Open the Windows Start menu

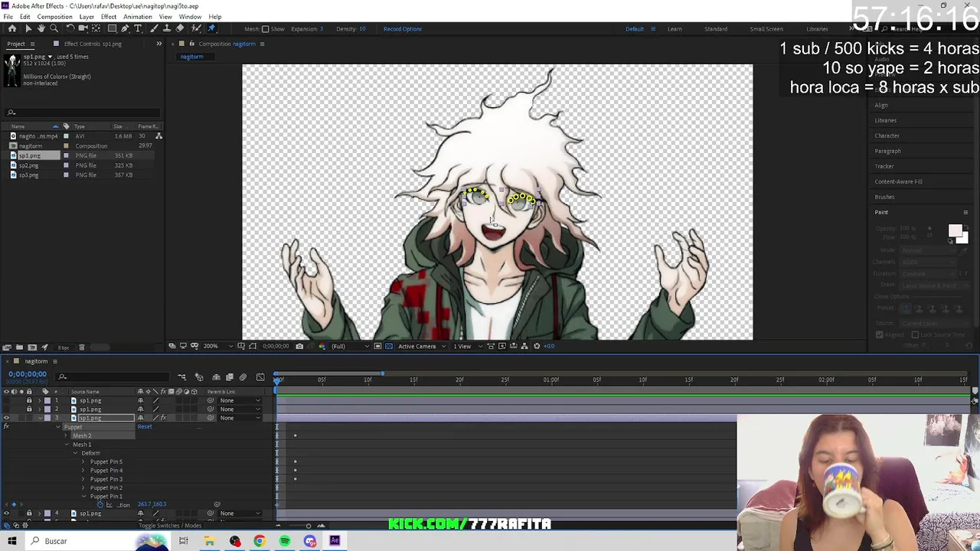11,541
